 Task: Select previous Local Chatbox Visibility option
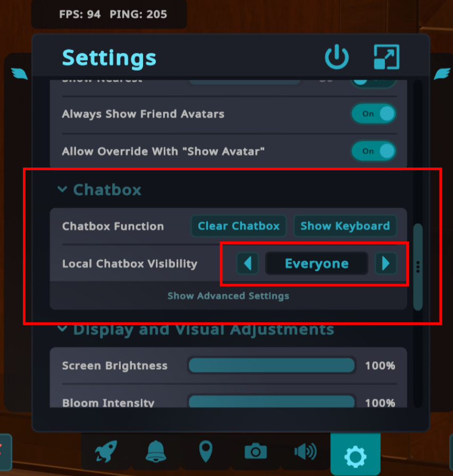(x=248, y=263)
